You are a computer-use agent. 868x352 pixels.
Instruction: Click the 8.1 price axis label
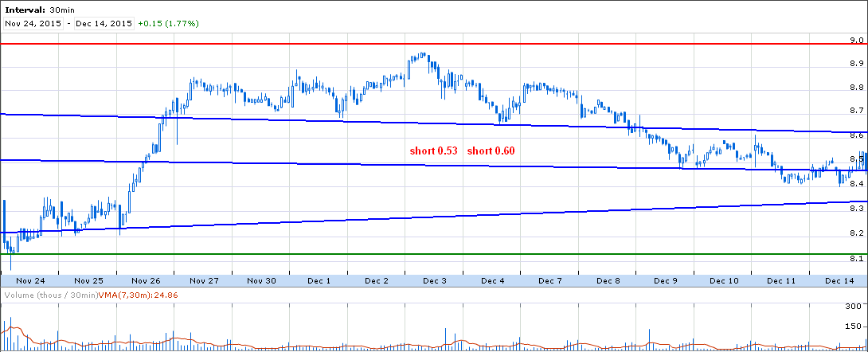pyautogui.click(x=857, y=259)
